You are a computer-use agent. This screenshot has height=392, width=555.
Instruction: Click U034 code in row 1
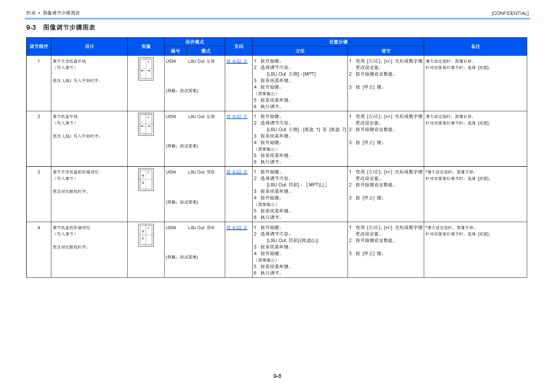[x=171, y=61]
